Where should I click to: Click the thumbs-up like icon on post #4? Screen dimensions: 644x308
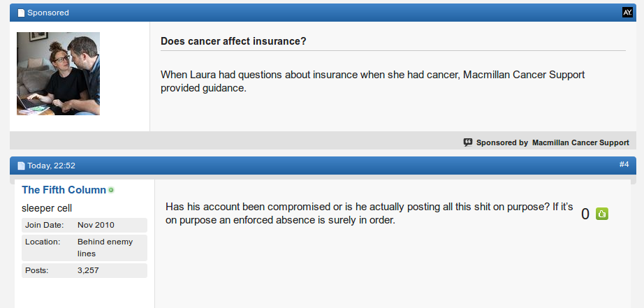[x=601, y=214]
